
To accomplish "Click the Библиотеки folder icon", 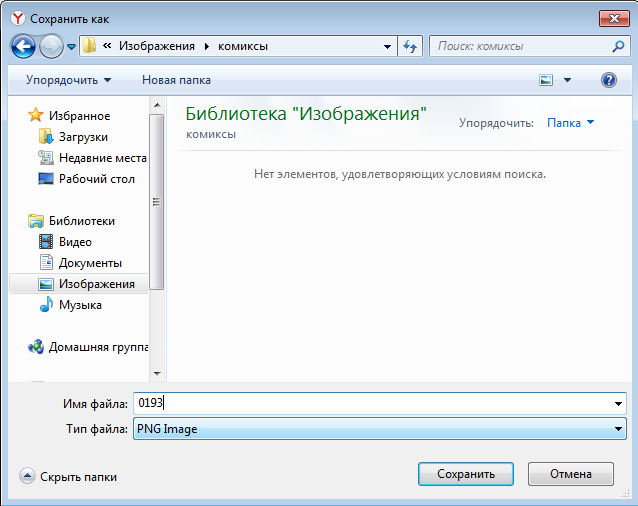I will [x=36, y=221].
